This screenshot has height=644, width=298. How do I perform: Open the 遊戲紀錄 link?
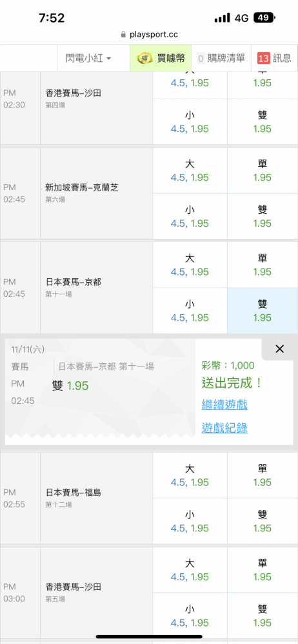pos(224,428)
